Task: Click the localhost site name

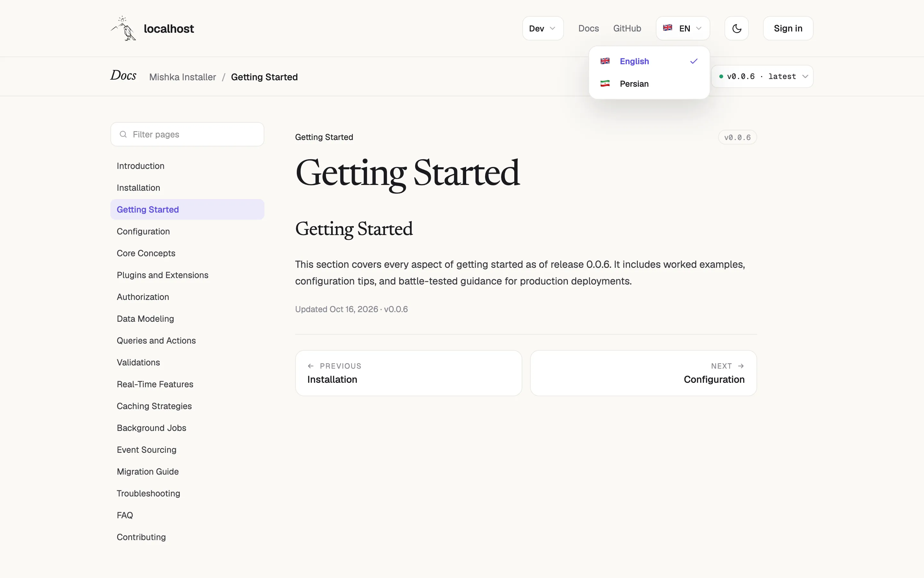Action: pos(169,29)
